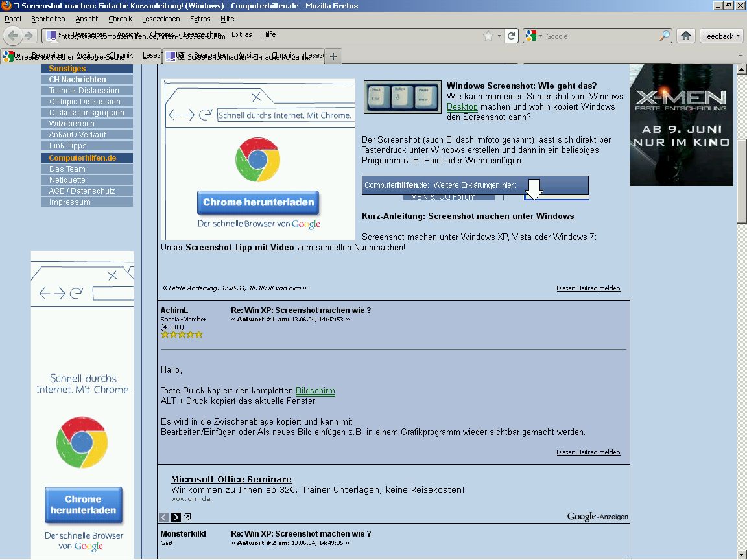The image size is (747, 560).
Task: Click the tab list dropdown arrow
Action: tap(741, 56)
